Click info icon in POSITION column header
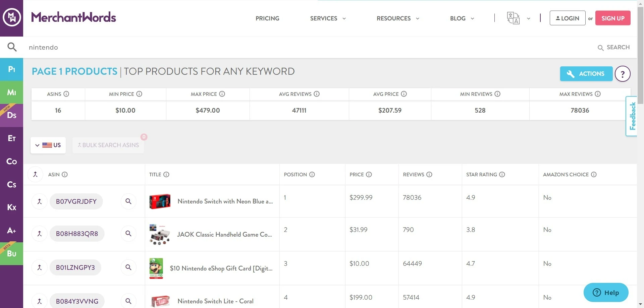The image size is (644, 308). click(x=312, y=174)
